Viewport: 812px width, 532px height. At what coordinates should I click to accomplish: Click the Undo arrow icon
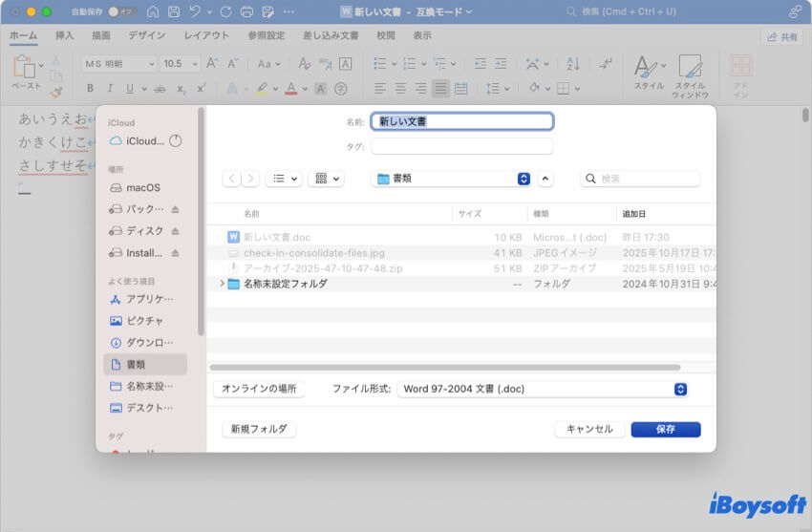pos(195,11)
